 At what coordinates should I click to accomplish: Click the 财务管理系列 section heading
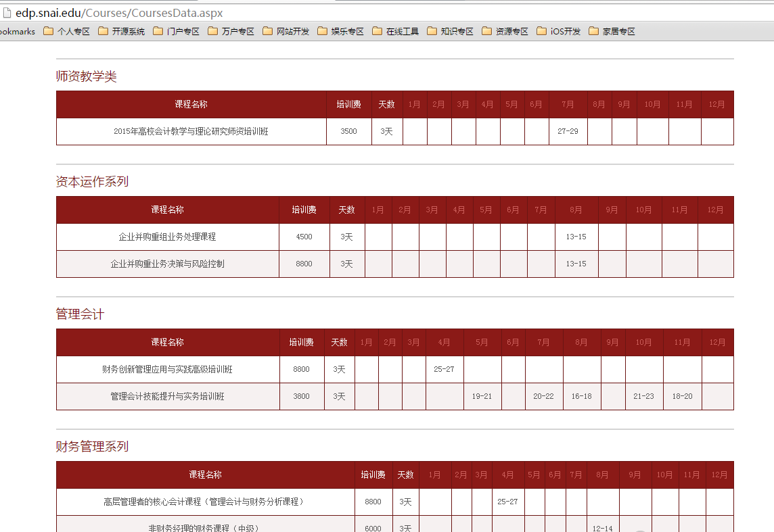click(92, 447)
